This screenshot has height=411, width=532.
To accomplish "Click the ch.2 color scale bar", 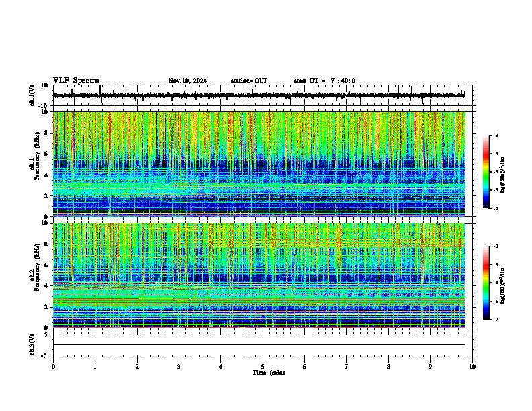I will pyautogui.click(x=486, y=283).
